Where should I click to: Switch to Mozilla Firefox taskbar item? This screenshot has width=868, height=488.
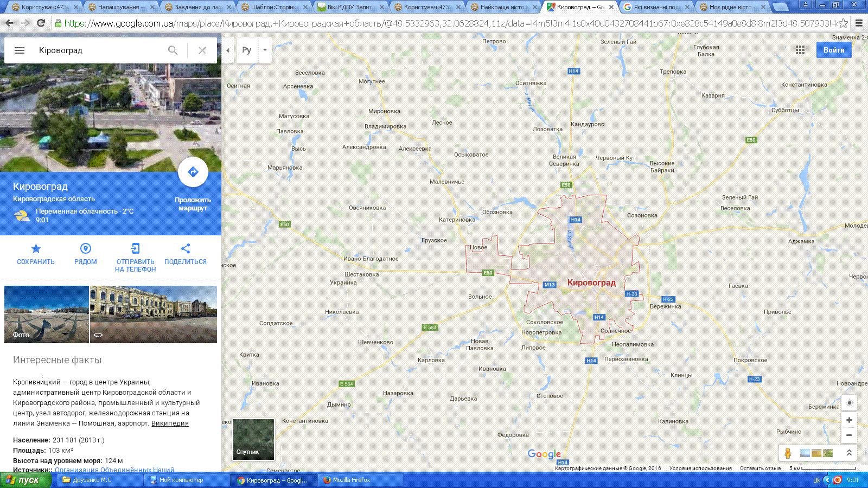[x=361, y=480]
